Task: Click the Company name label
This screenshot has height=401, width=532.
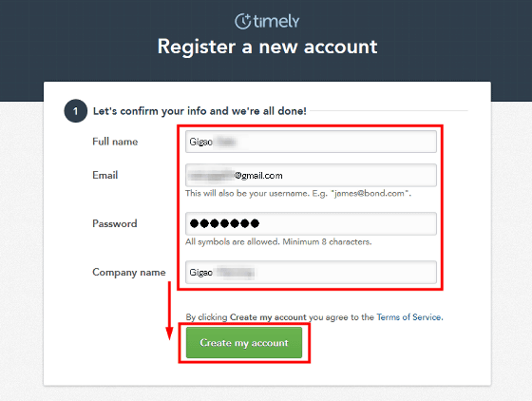Action: tap(129, 273)
